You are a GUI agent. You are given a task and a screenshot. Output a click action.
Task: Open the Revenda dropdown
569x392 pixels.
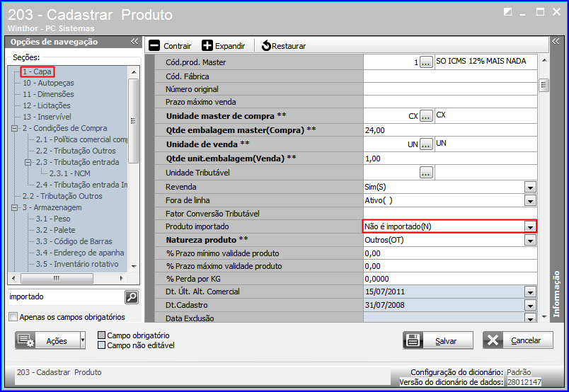pos(530,188)
